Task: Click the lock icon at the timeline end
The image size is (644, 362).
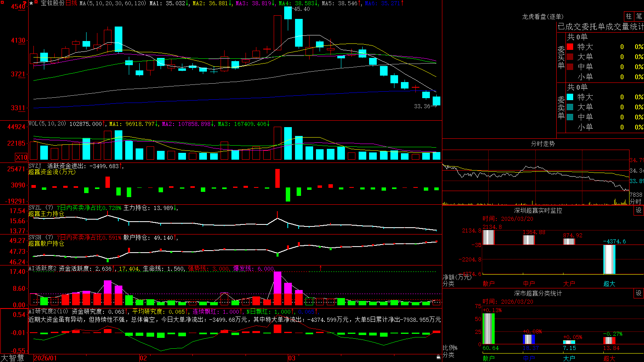Action: 439,357
